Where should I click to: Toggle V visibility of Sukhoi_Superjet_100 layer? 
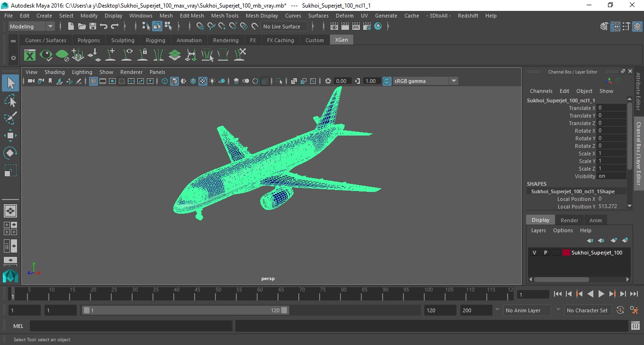(x=534, y=253)
